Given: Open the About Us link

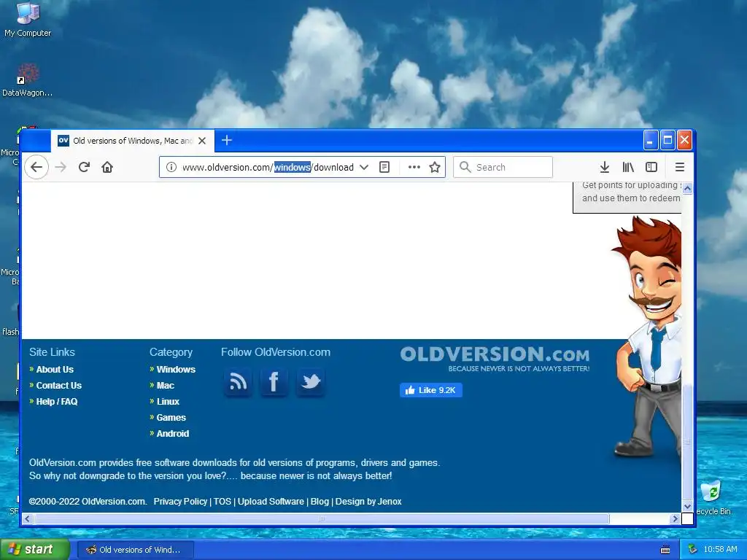Looking at the screenshot, I should point(55,370).
